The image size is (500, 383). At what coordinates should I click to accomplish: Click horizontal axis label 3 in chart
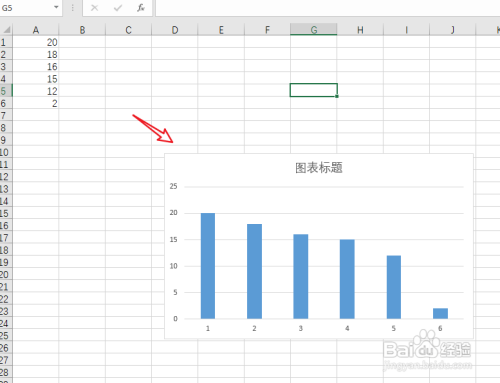(x=301, y=328)
